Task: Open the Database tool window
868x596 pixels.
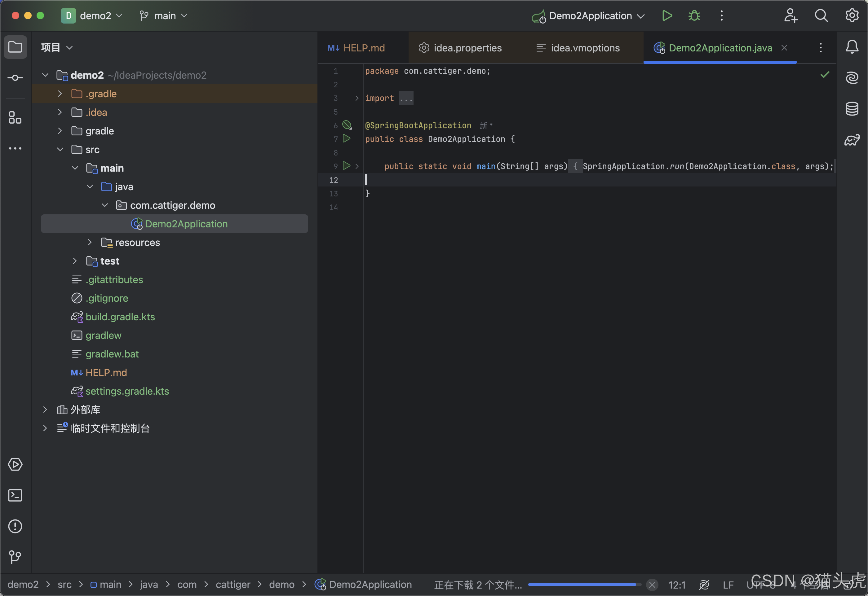Action: [852, 109]
